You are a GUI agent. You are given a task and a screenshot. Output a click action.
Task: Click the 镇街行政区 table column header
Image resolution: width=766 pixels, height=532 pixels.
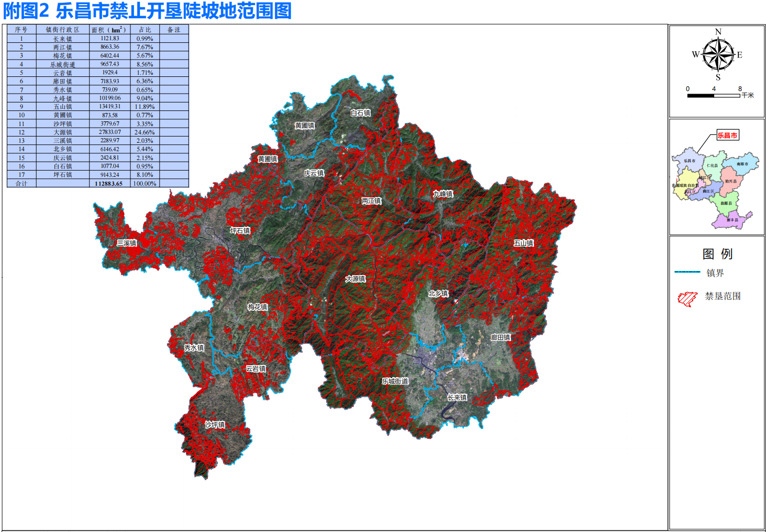[62, 30]
